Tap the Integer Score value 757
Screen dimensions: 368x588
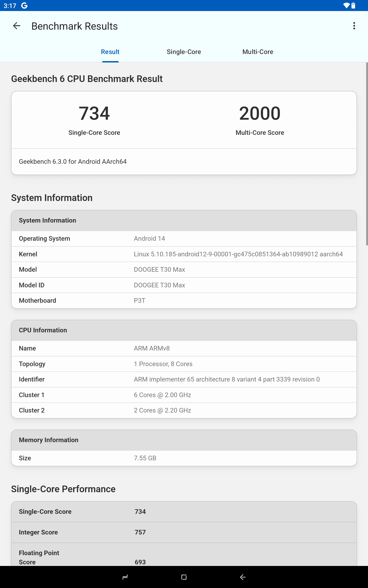click(140, 532)
